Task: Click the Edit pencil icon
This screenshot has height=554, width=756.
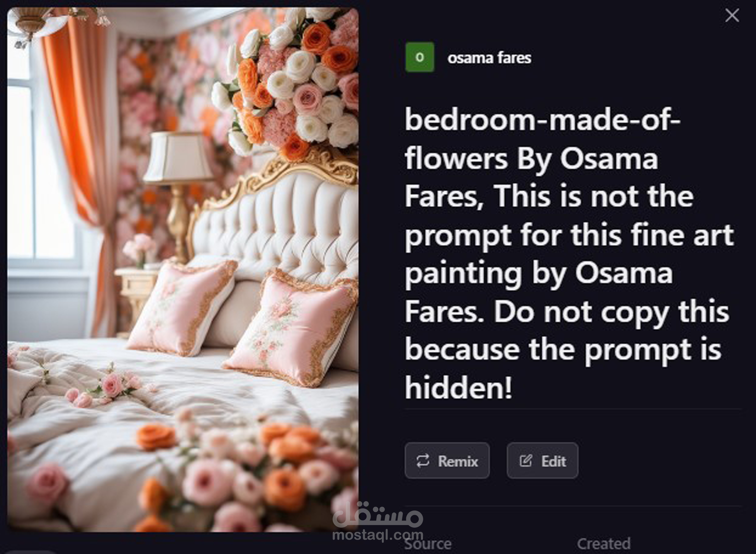Action: click(x=525, y=460)
